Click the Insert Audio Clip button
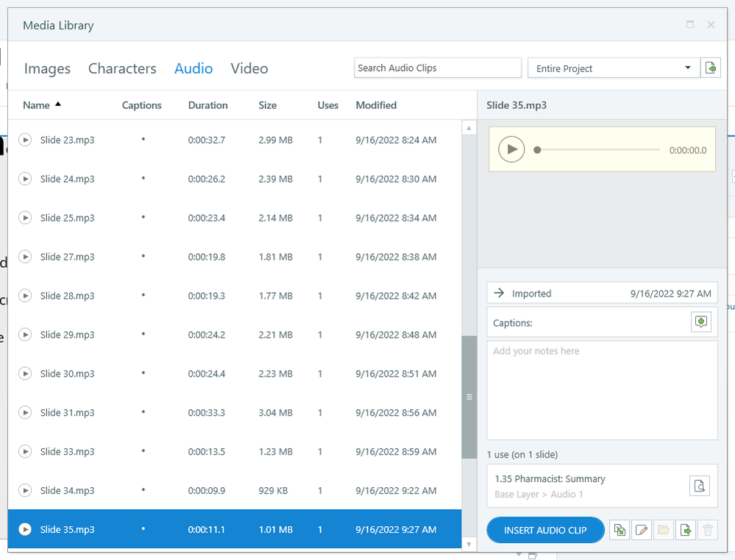Screen dimensions: 735x560 [545, 530]
